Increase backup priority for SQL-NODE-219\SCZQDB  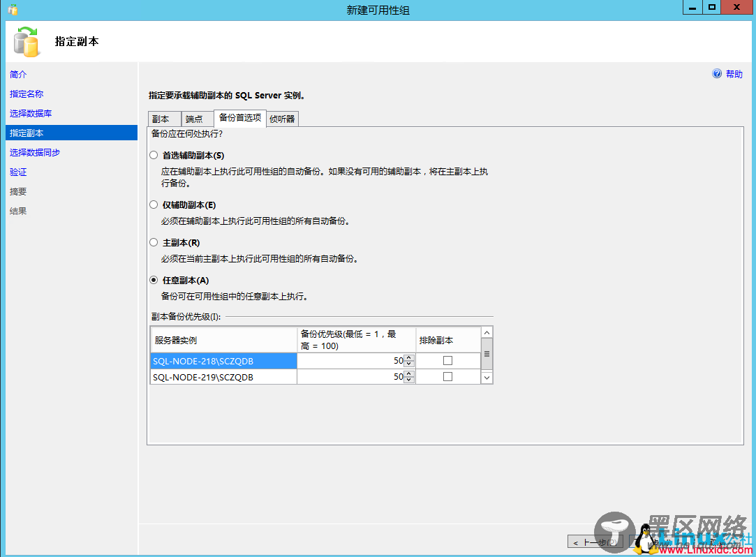pyautogui.click(x=409, y=373)
